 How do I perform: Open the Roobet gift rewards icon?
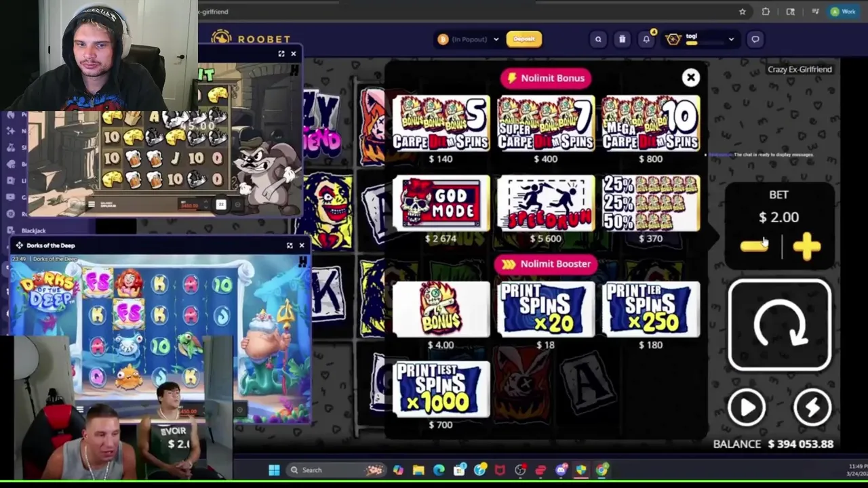coord(622,39)
